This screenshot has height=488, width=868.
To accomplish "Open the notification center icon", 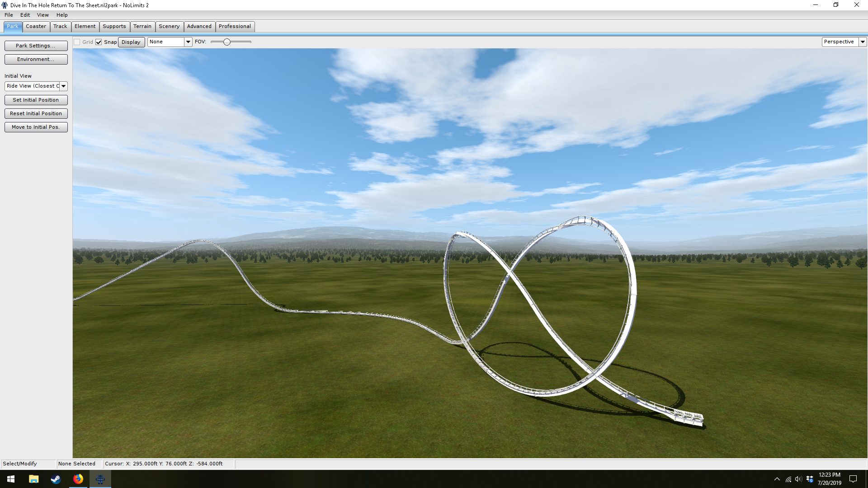I will [x=853, y=479].
